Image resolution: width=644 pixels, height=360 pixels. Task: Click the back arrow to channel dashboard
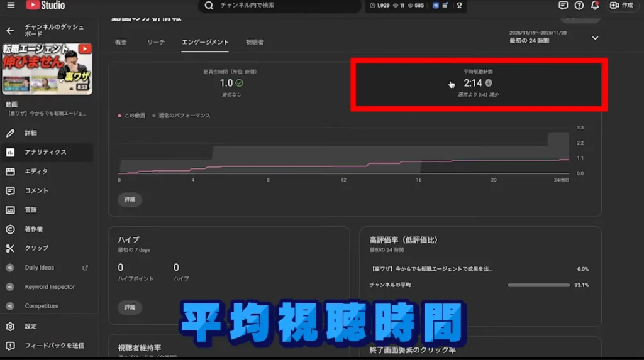tap(10, 30)
